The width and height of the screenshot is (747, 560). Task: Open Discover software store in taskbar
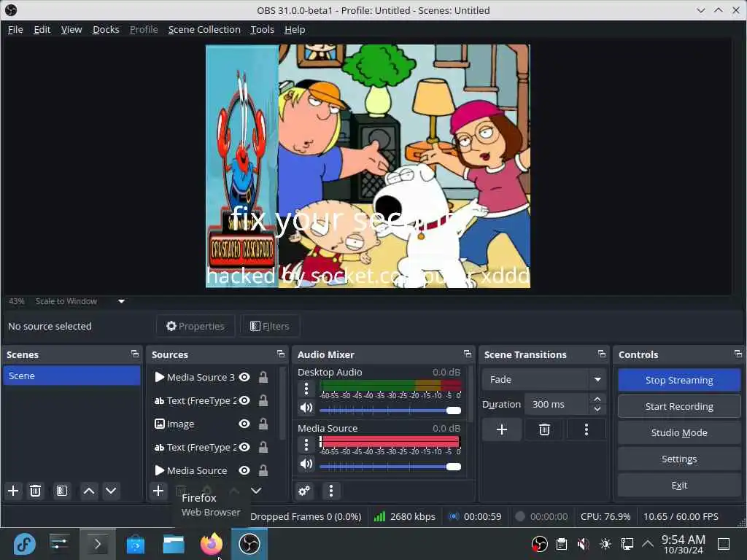click(x=135, y=544)
